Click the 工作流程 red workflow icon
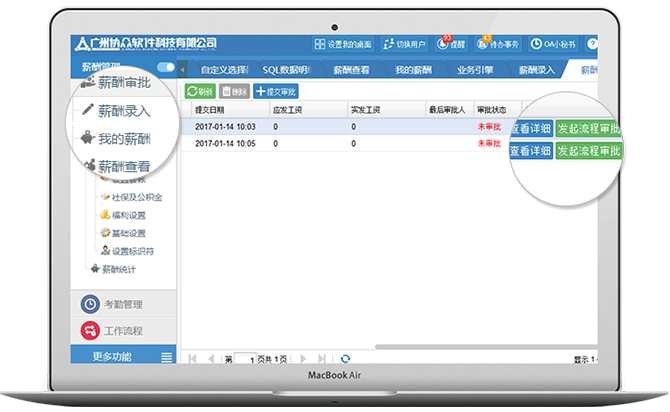This screenshot has width=670, height=412. pos(90,330)
